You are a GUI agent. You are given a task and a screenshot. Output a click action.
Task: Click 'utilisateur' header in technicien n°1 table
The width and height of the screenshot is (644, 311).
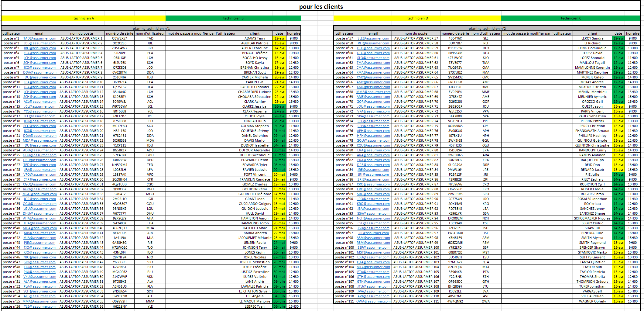[11, 33]
